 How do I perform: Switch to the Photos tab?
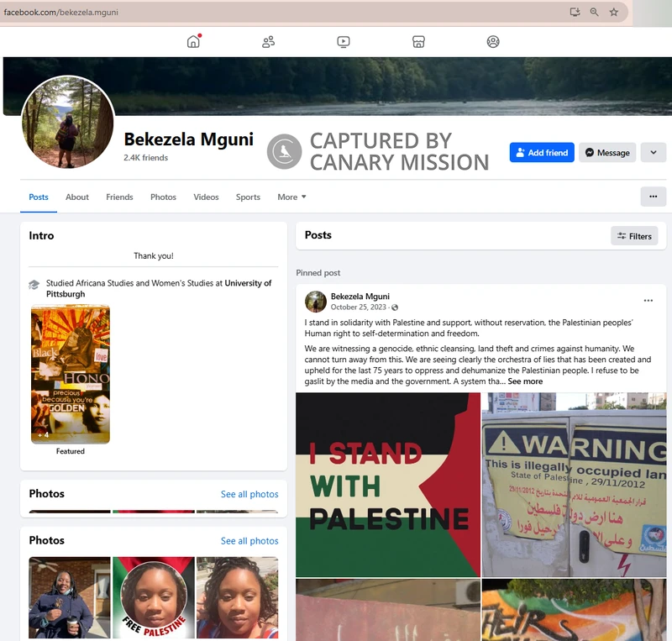click(163, 197)
